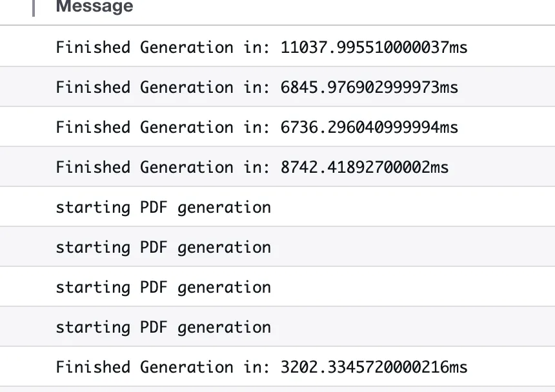Select the first 'starting PDF generation' log row

tap(163, 208)
